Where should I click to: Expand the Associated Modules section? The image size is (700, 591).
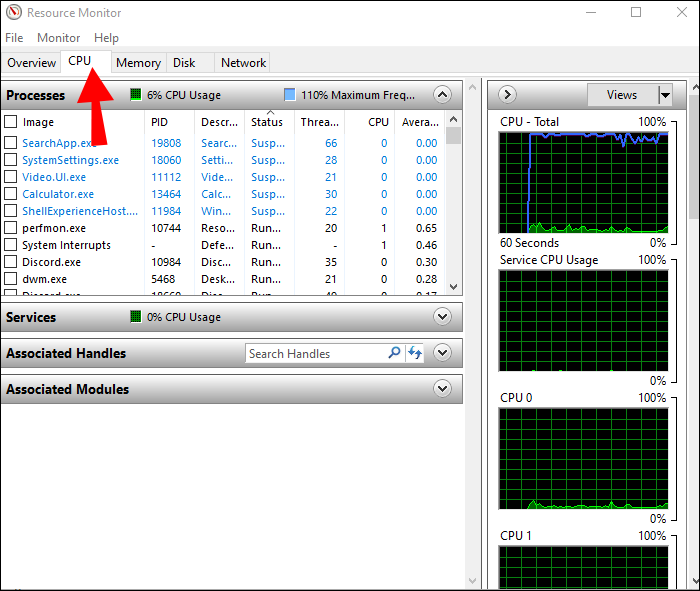pyautogui.click(x=442, y=388)
